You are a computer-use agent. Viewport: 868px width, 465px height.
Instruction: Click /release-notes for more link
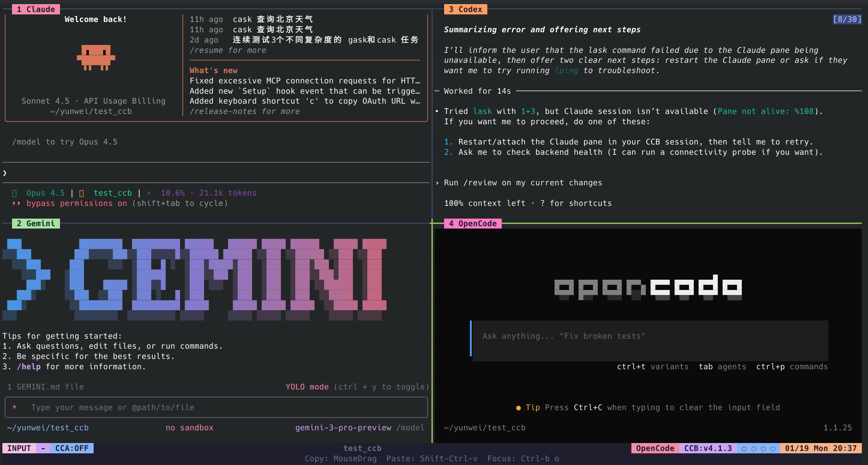click(x=245, y=112)
